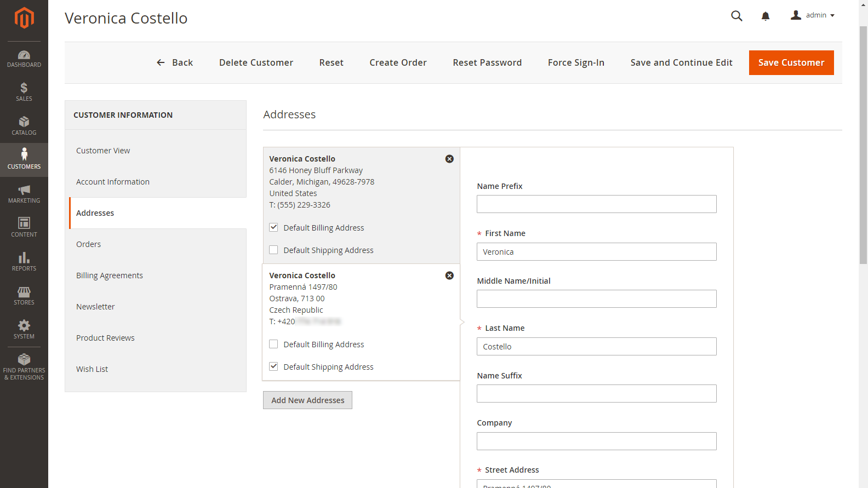Click Delete Customer
868x488 pixels.
coord(256,62)
